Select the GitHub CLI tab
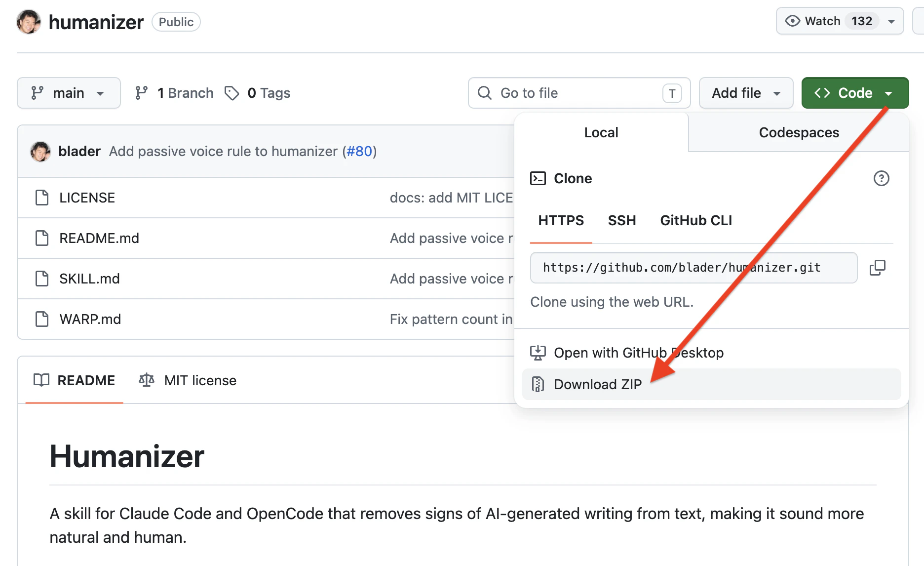 coord(696,221)
